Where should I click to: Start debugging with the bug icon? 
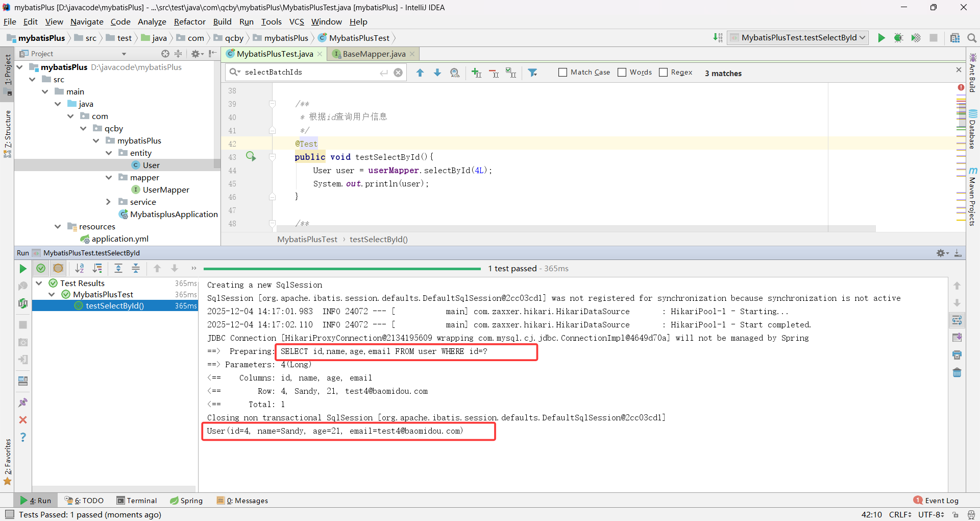coord(898,38)
